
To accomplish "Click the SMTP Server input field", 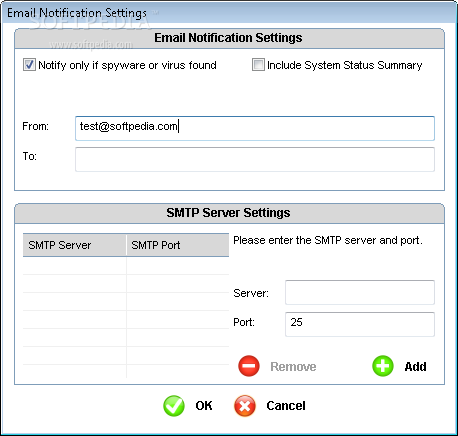I will click(360, 292).
